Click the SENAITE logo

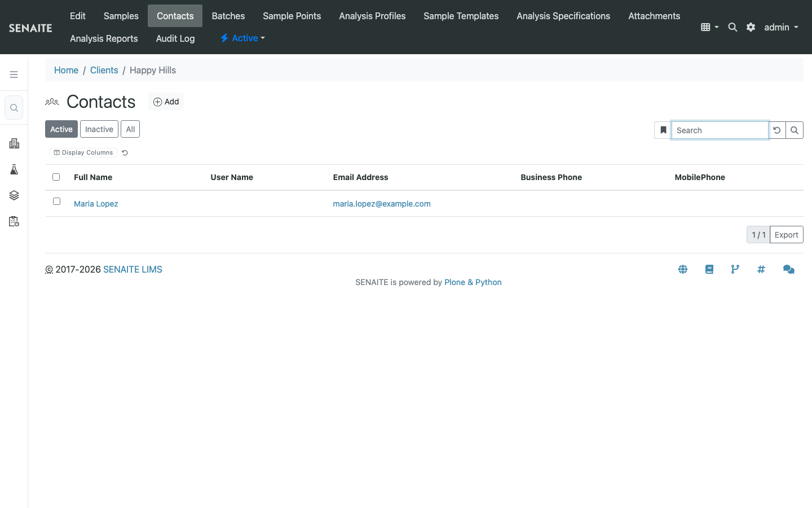[x=30, y=28]
